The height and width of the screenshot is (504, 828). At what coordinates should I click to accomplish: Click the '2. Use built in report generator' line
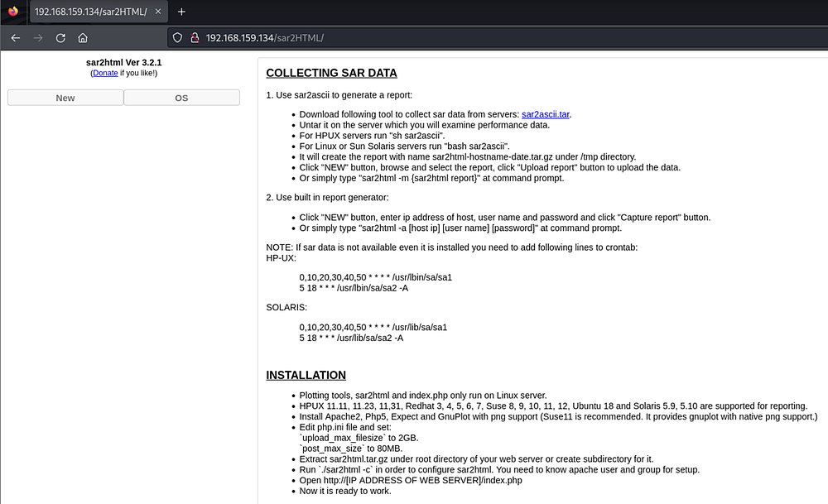(x=327, y=197)
